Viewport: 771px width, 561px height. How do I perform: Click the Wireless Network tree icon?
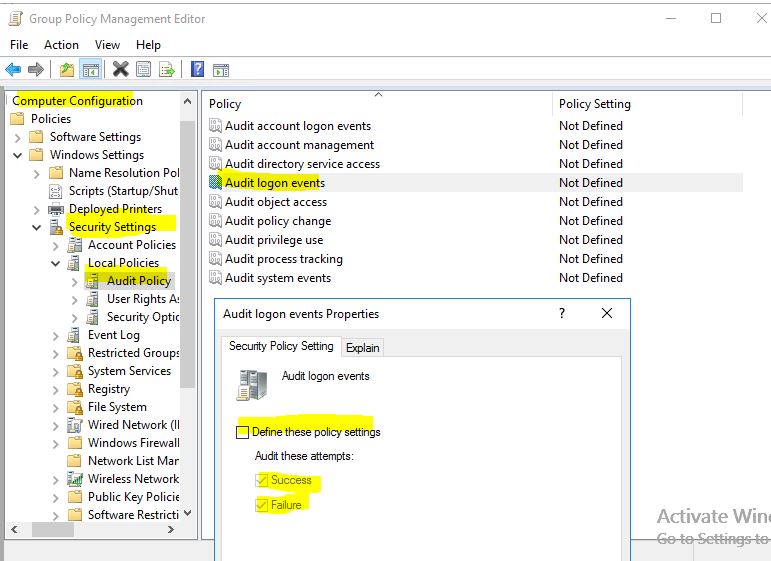coord(75,478)
